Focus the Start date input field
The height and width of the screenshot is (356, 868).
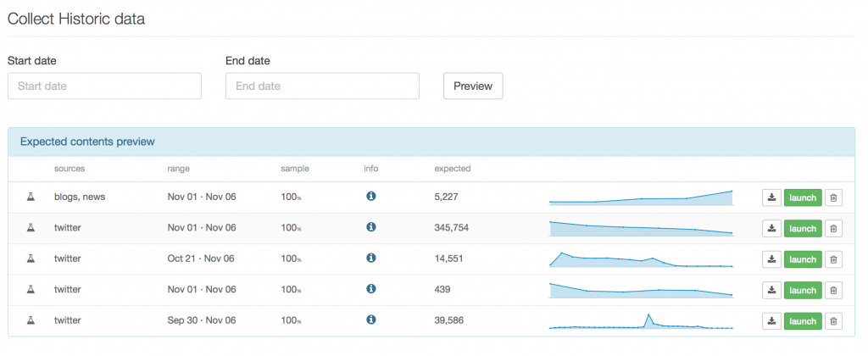(x=104, y=86)
